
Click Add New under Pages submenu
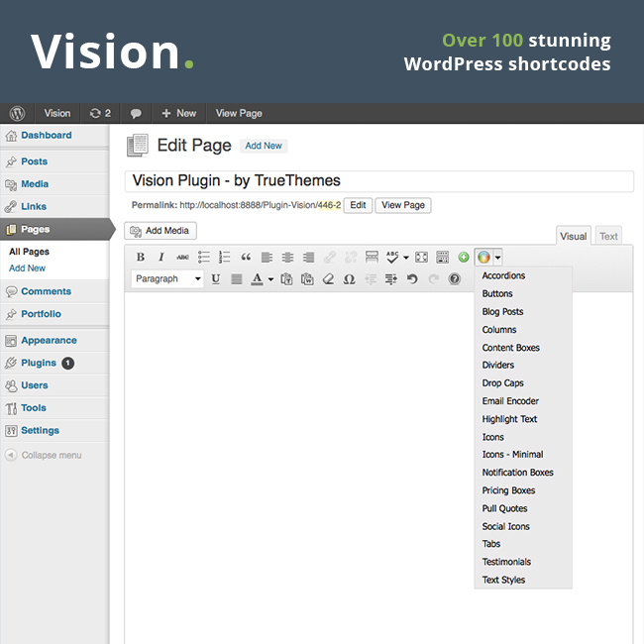click(27, 268)
